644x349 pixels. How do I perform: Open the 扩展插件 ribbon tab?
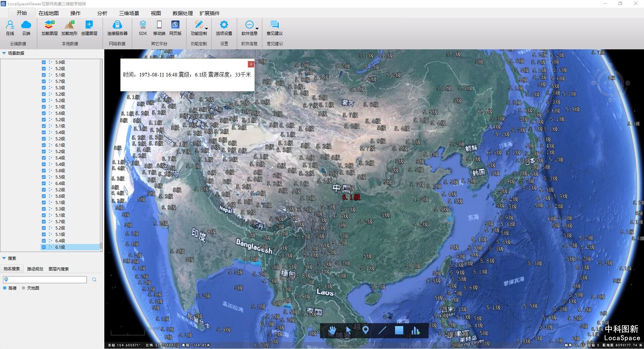[x=210, y=13]
